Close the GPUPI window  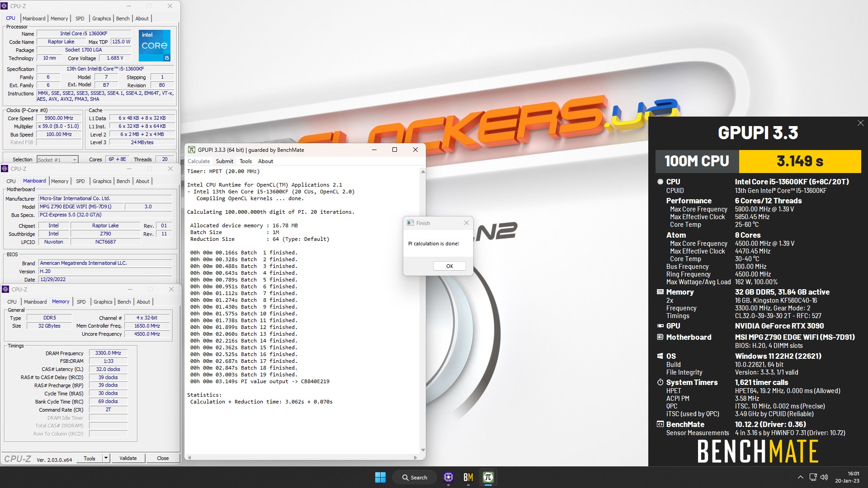coord(415,150)
